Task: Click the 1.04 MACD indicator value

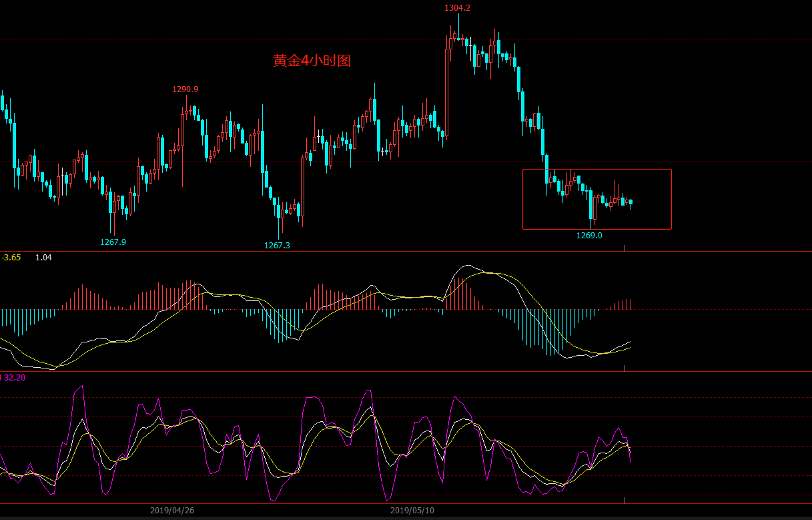Action: (43, 258)
